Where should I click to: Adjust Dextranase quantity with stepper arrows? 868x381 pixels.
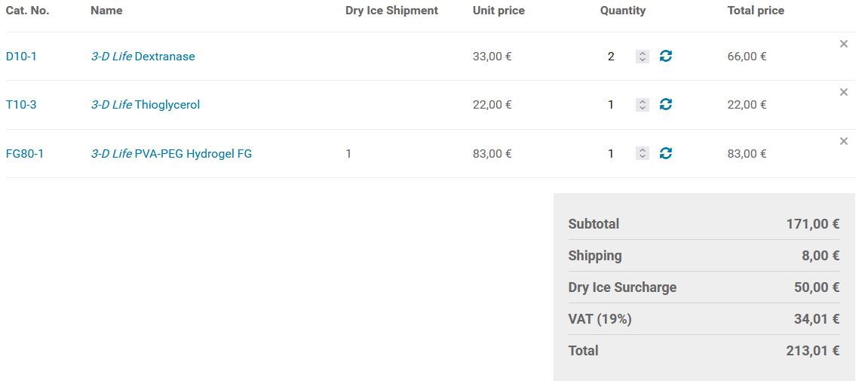pyautogui.click(x=642, y=57)
